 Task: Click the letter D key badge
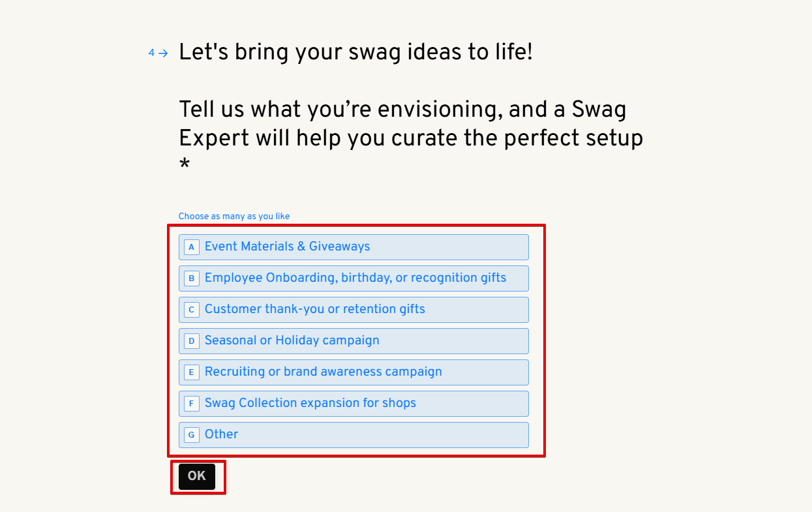tap(191, 341)
